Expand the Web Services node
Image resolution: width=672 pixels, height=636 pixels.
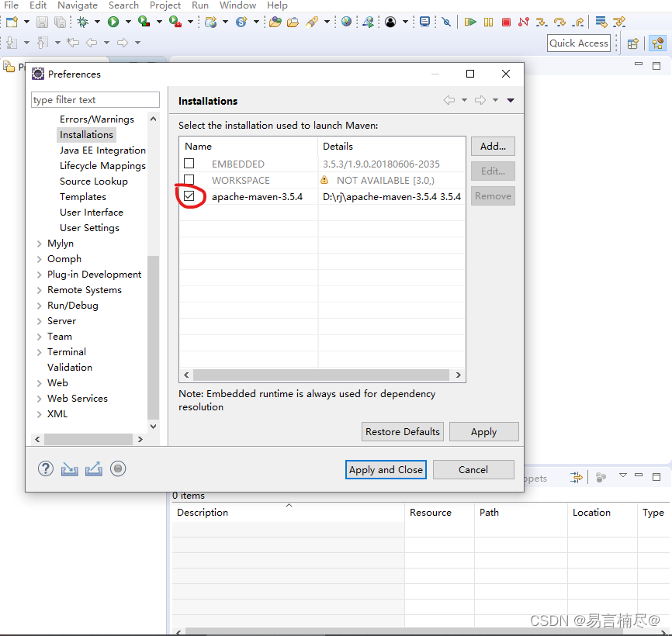tap(40, 399)
